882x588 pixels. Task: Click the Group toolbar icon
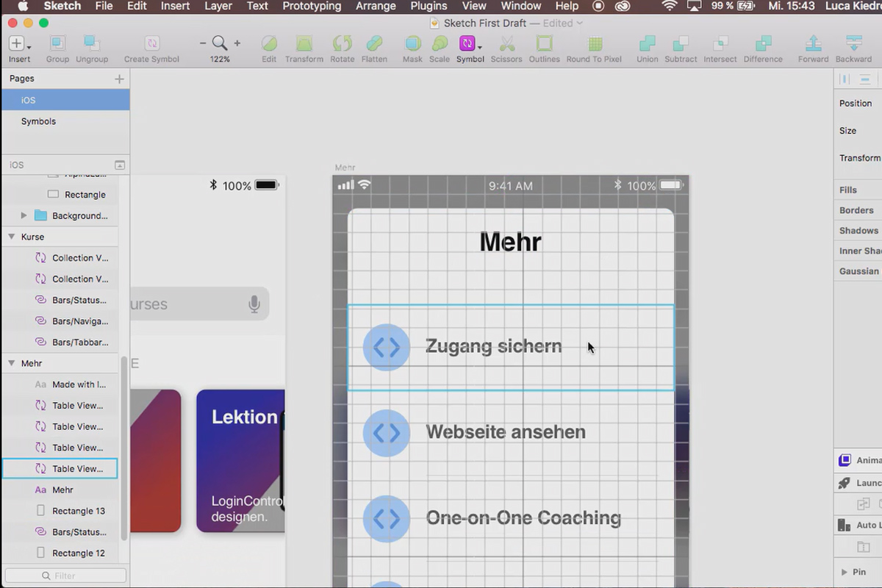pos(57,43)
